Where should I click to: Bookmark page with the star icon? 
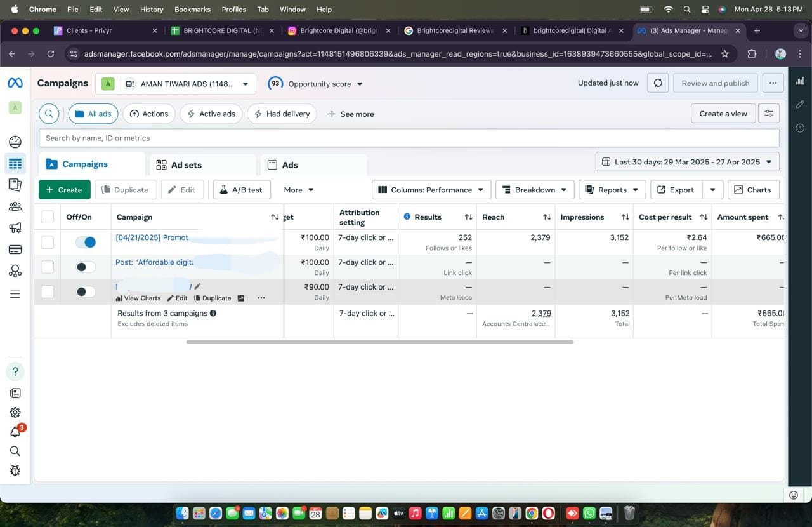725,54
